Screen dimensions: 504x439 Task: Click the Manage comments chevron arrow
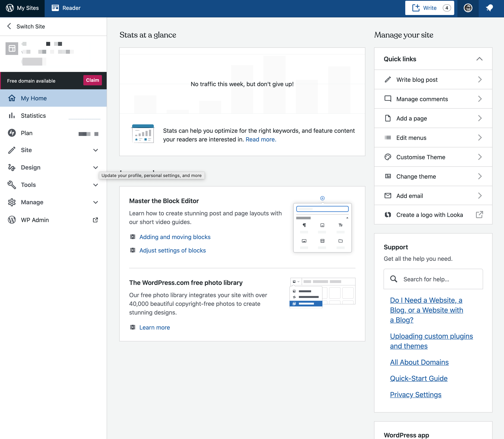(x=480, y=99)
